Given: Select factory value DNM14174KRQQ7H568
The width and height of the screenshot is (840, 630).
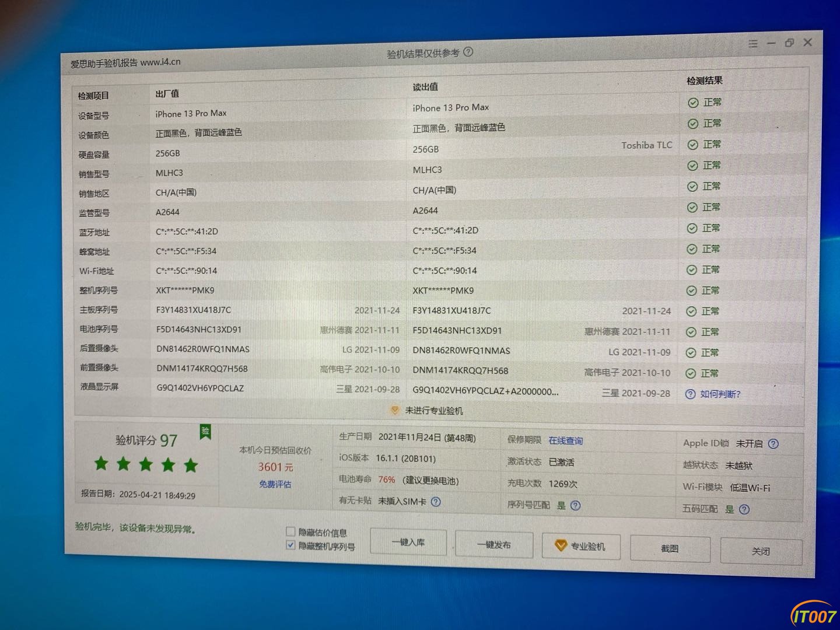Looking at the screenshot, I should pyautogui.click(x=202, y=369).
